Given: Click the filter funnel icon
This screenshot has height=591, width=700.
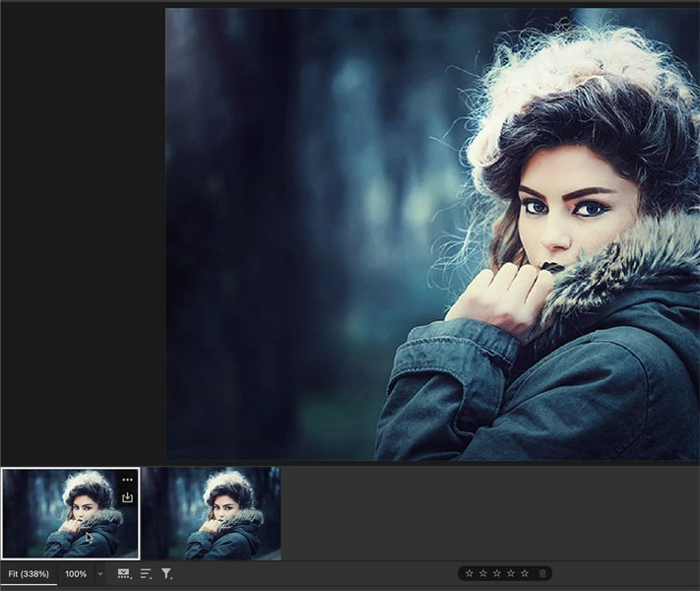Looking at the screenshot, I should pyautogui.click(x=166, y=573).
